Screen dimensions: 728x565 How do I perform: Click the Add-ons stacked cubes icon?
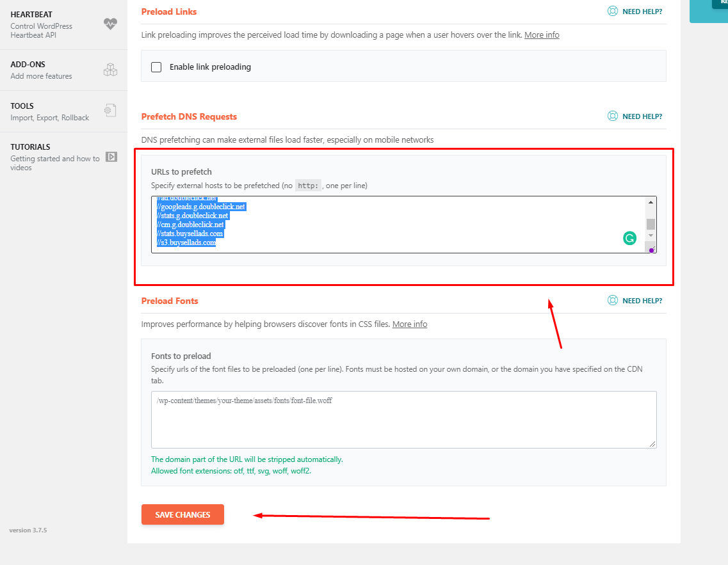(110, 70)
